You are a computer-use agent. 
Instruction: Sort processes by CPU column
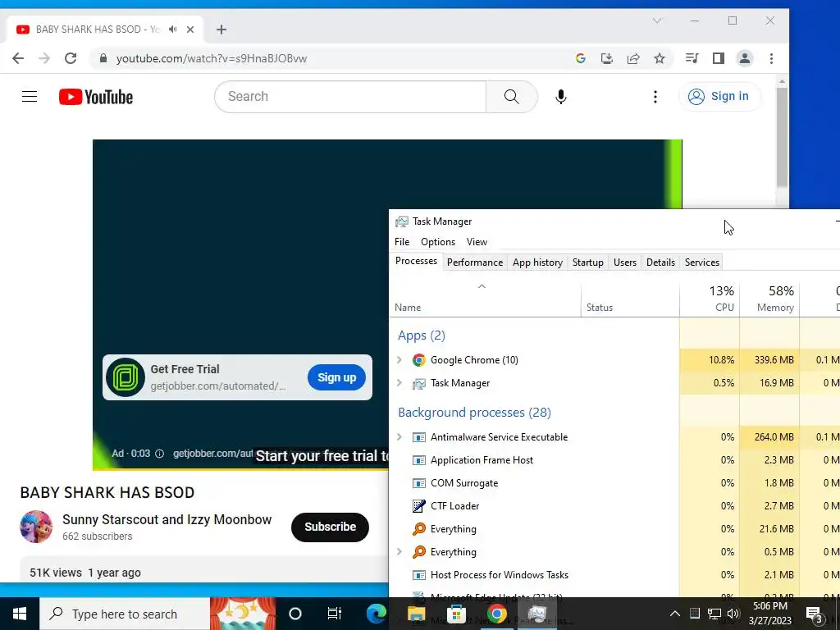point(710,299)
